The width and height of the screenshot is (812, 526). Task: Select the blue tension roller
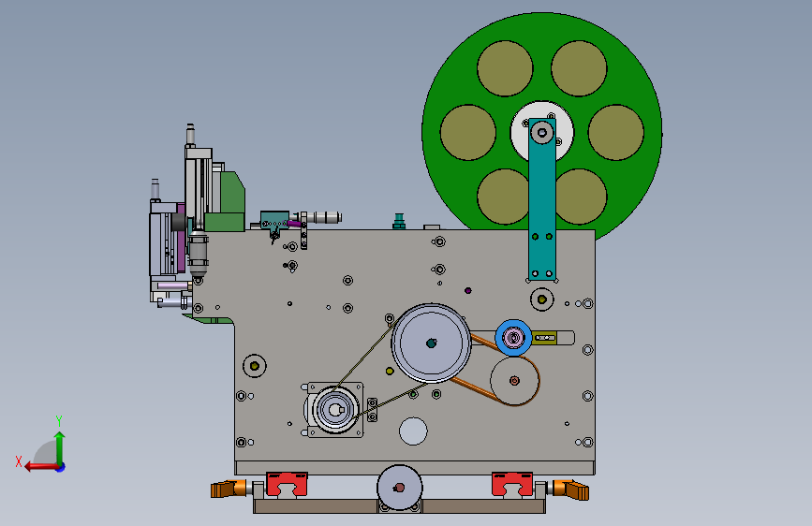514,338
